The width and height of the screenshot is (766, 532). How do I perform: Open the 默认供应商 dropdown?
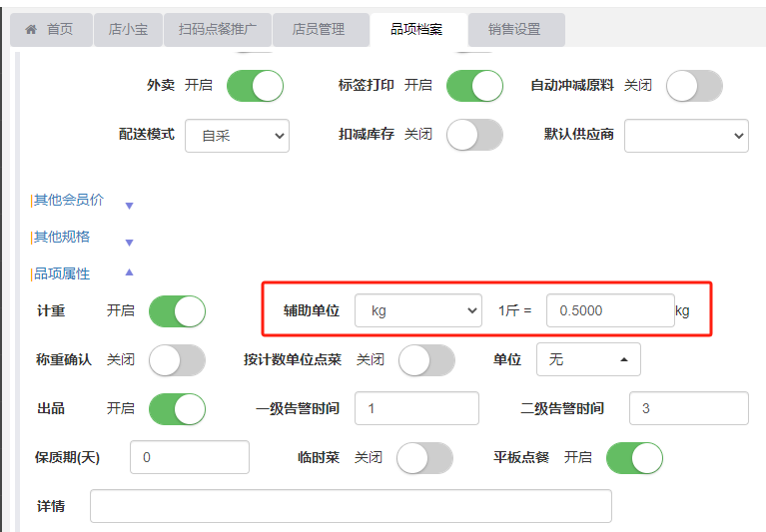[685, 136]
